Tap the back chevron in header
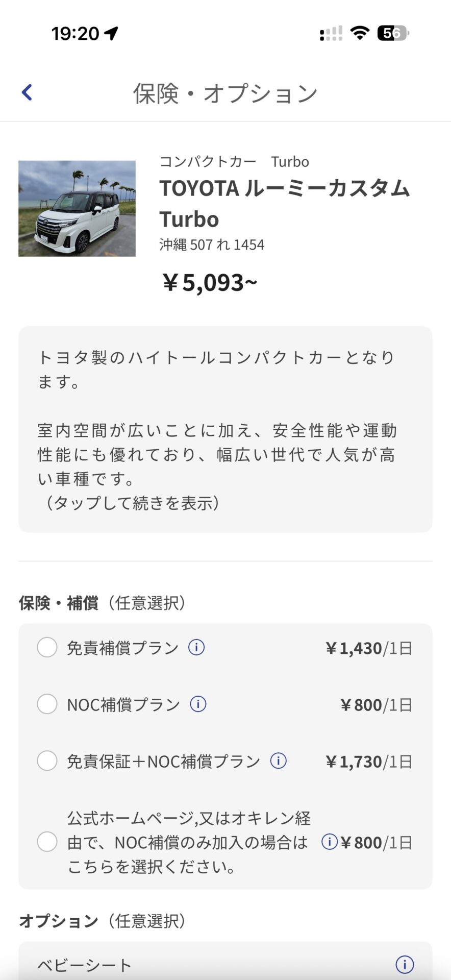Image resolution: width=451 pixels, height=980 pixels. [x=27, y=92]
